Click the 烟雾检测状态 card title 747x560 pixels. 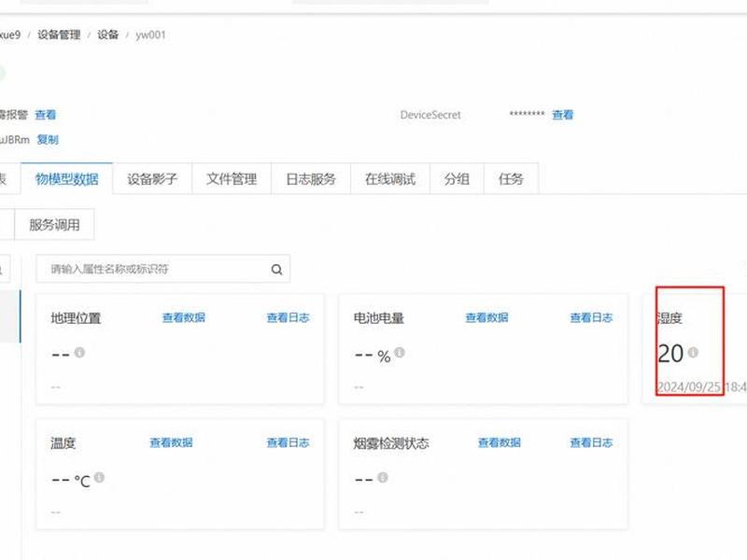click(x=391, y=443)
